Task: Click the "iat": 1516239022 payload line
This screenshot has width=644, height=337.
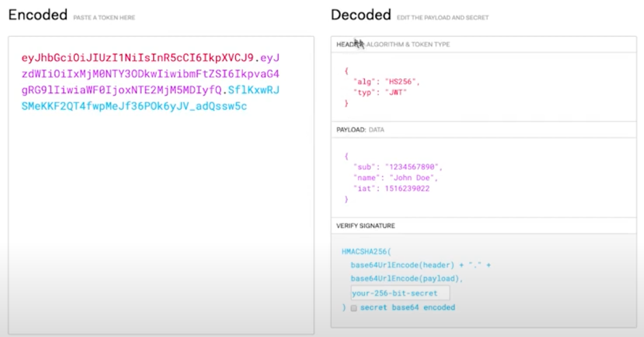Action: pyautogui.click(x=391, y=189)
